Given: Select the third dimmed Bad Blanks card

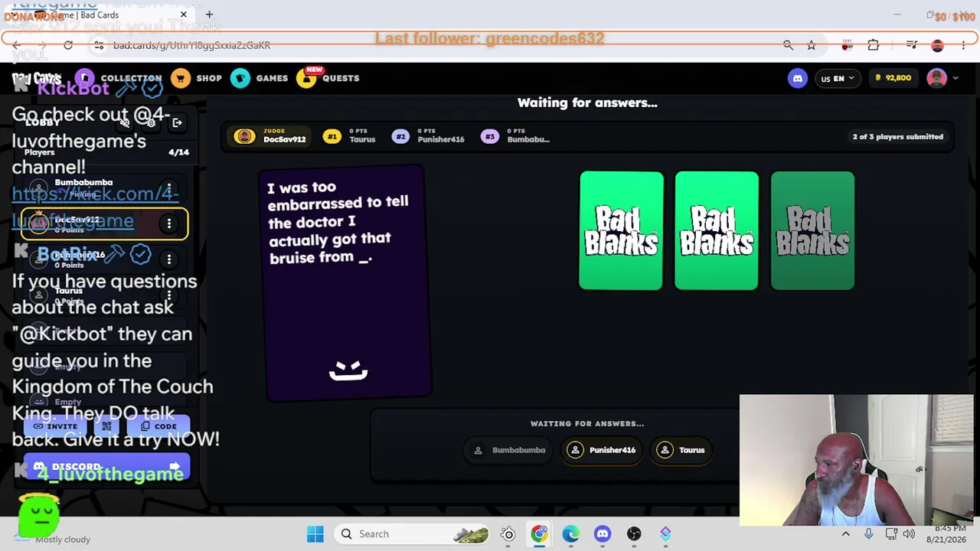Looking at the screenshot, I should click(812, 230).
